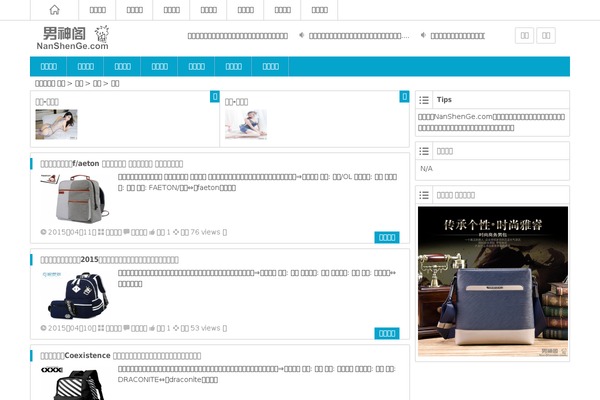Click the "Tips" panel heading
The height and width of the screenshot is (400, 600).
[444, 100]
